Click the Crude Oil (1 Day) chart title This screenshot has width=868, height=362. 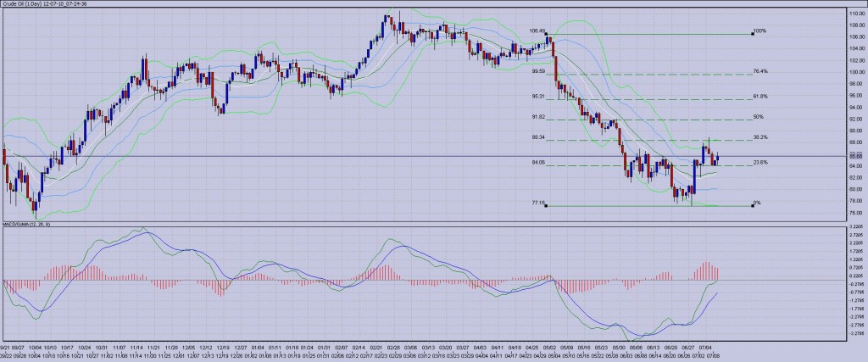44,4
